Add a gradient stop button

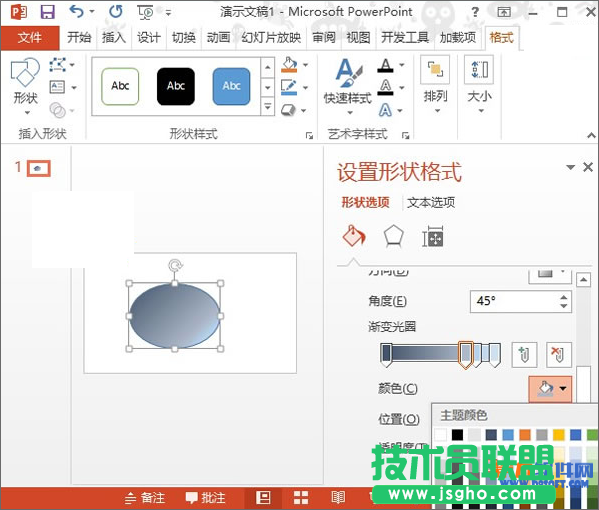525,355
